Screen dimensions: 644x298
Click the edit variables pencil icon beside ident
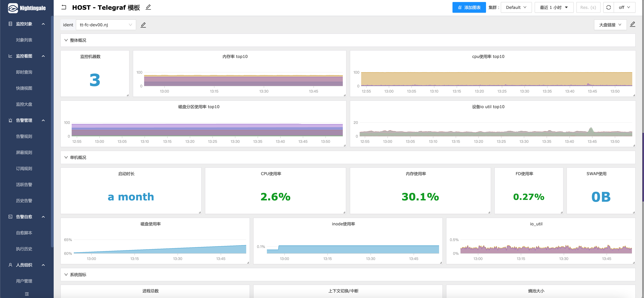pyautogui.click(x=143, y=25)
